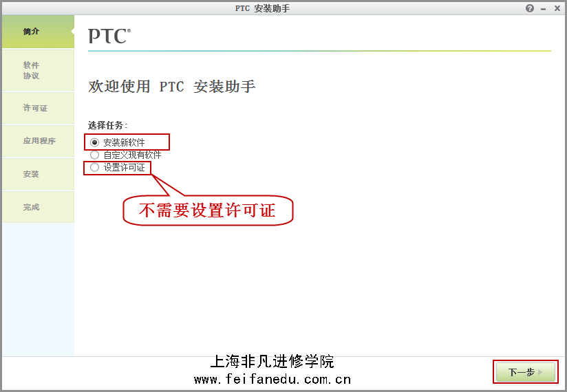Click the 选择任务 label
The height and width of the screenshot is (392, 567).
pos(107,125)
